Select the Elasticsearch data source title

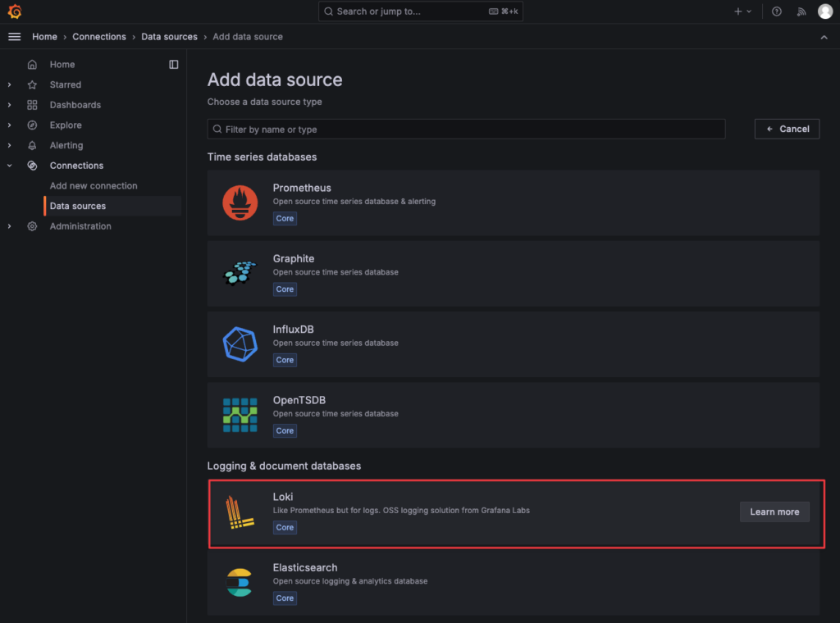coord(305,567)
